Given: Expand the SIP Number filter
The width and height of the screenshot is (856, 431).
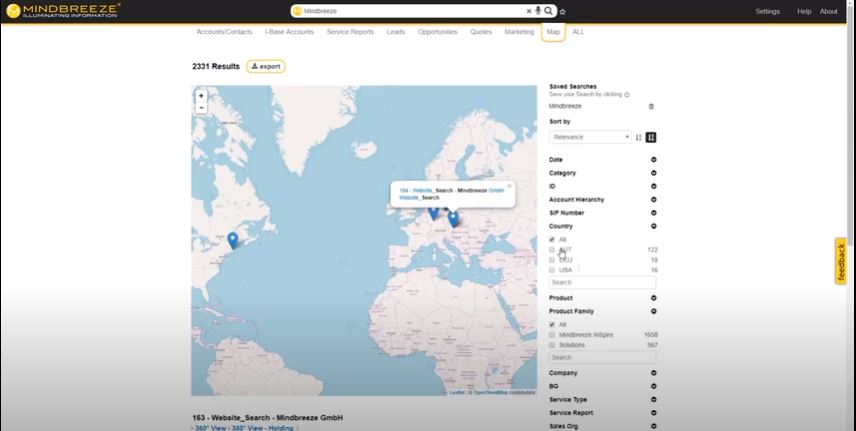Looking at the screenshot, I should pos(653,213).
